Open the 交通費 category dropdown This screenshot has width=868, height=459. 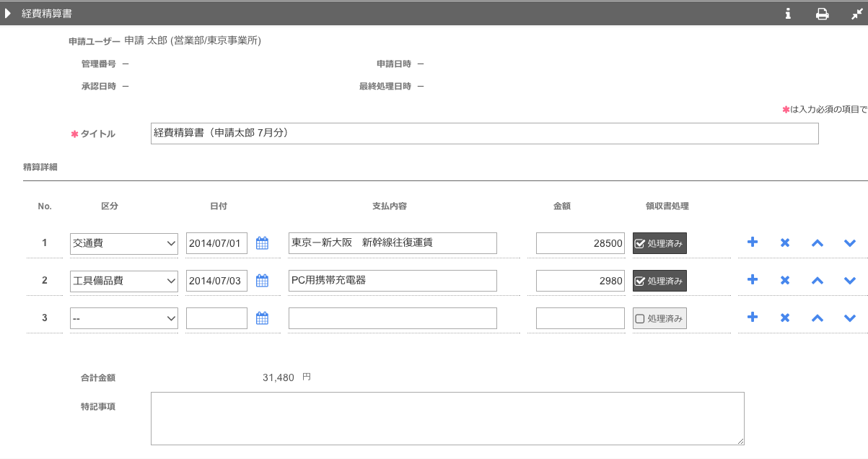tap(124, 243)
